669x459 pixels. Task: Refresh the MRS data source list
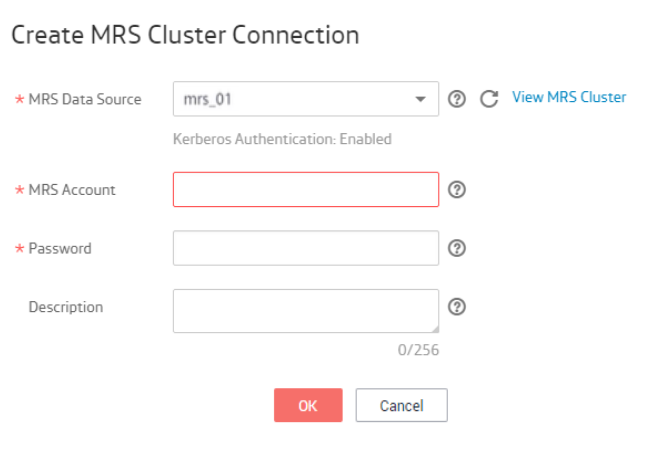click(x=489, y=99)
